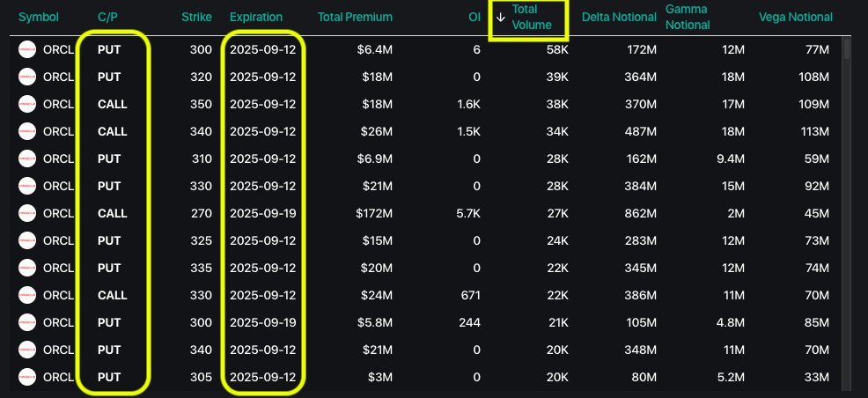The image size is (868, 398).
Task: Sort by the OI column header
Action: click(474, 17)
